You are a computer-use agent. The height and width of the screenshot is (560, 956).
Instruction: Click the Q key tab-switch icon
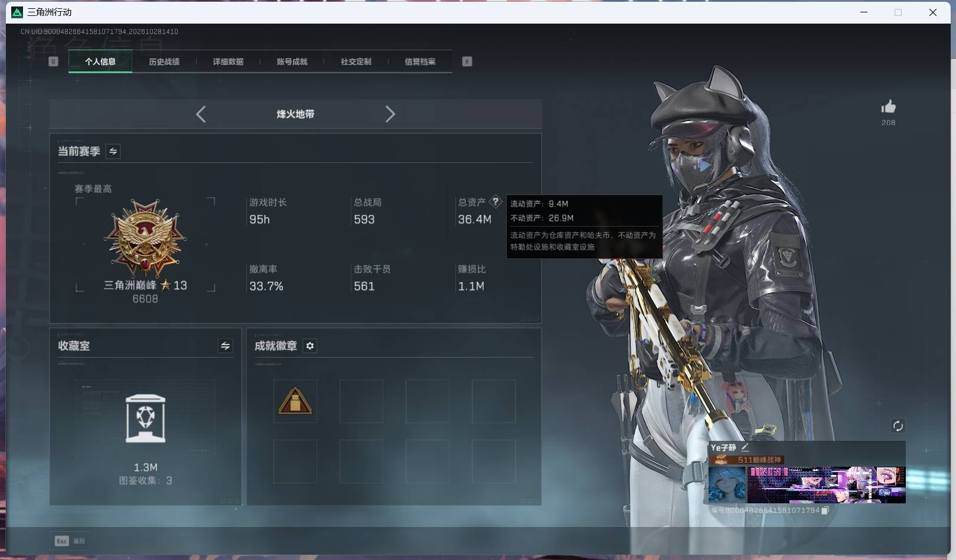point(53,61)
